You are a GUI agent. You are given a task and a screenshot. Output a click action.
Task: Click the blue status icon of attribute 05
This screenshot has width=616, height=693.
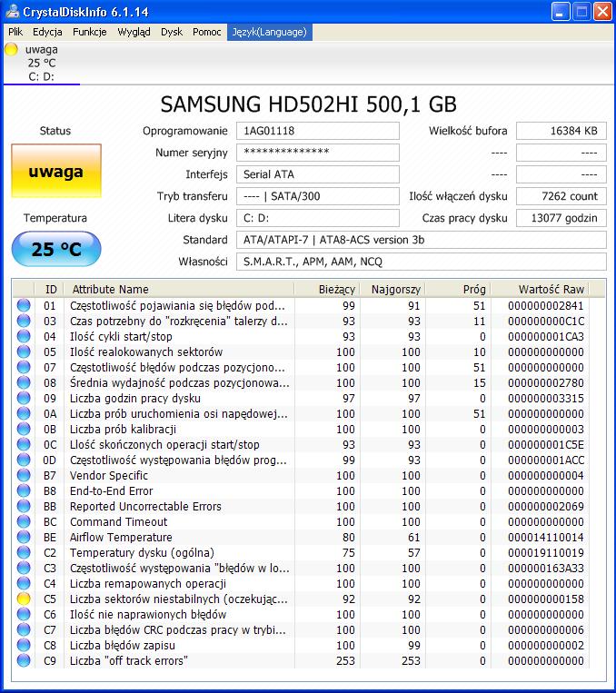tap(24, 351)
